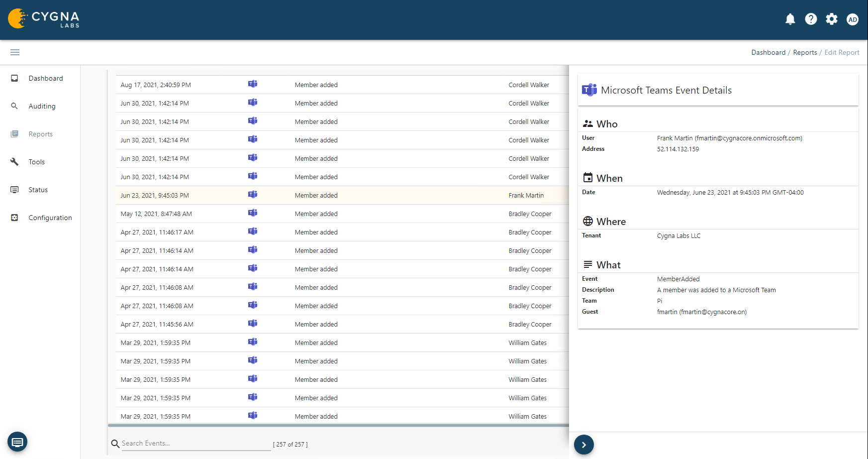868x459 pixels.
Task: Click the Configuration sidebar icon
Action: [x=14, y=218]
